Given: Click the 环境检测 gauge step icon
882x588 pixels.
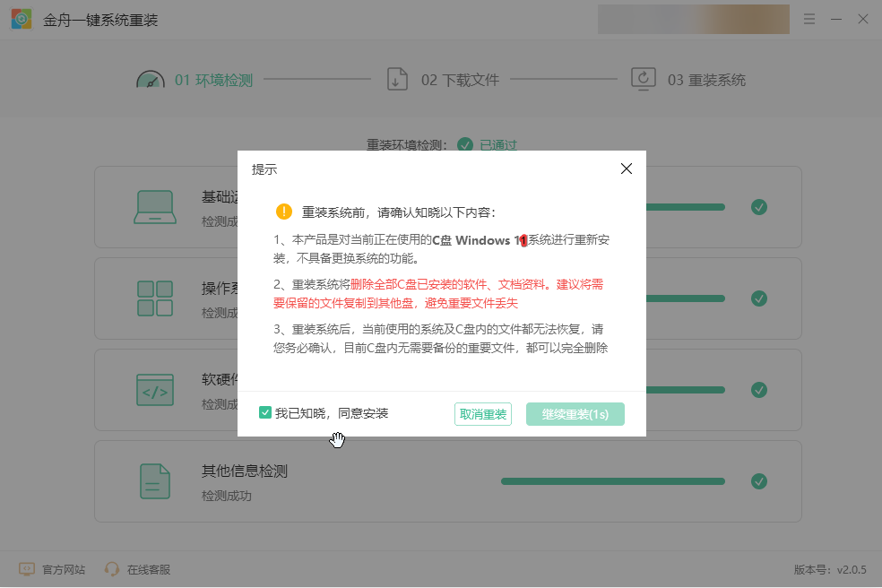Looking at the screenshot, I should click(151, 80).
